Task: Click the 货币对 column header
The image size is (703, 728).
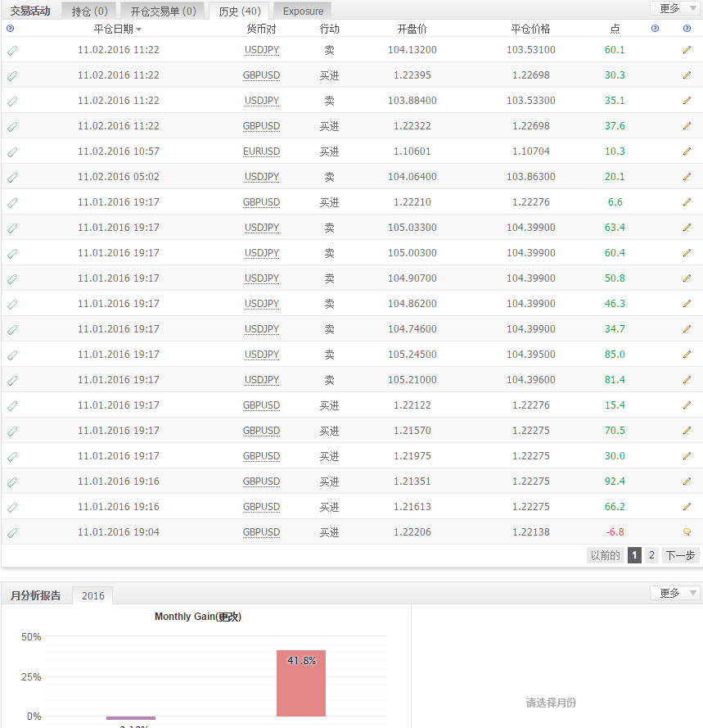Action: (261, 29)
